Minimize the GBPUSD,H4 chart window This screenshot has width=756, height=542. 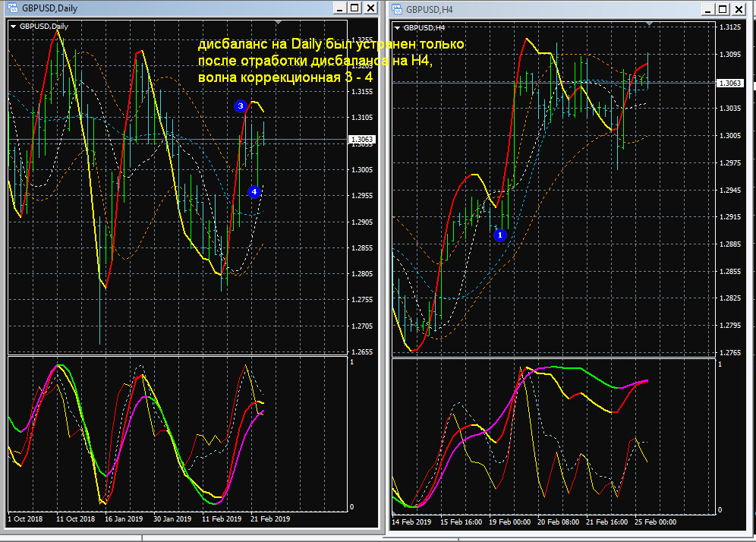point(708,9)
